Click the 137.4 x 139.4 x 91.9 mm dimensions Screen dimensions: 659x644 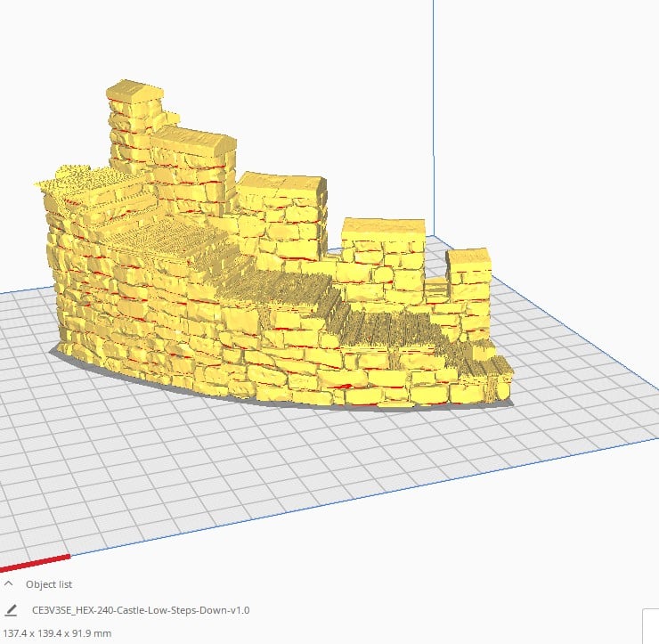57,633
